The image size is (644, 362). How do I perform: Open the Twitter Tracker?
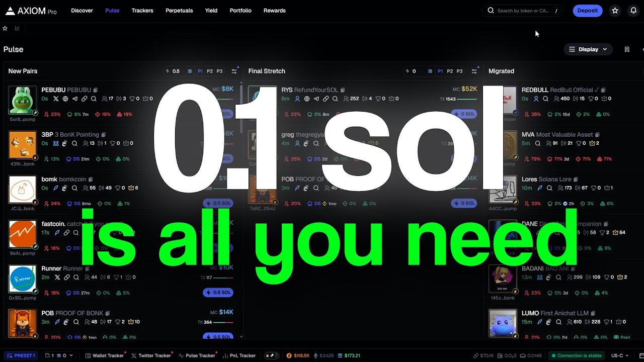[x=151, y=355]
